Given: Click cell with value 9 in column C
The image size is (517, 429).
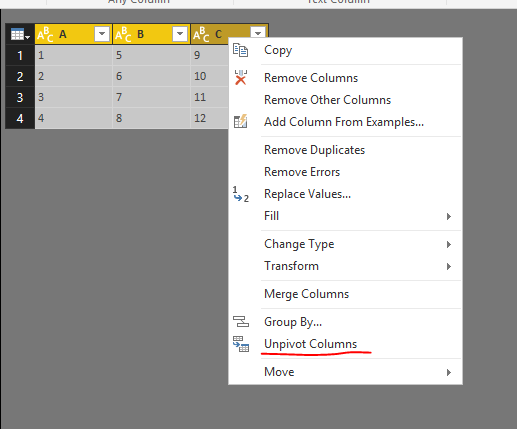Looking at the screenshot, I should (209, 55).
